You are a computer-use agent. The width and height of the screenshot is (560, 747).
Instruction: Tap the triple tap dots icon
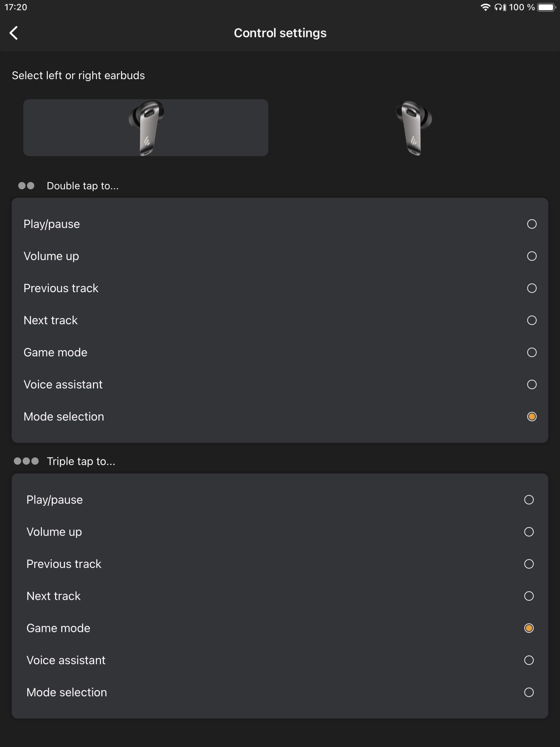pos(26,461)
